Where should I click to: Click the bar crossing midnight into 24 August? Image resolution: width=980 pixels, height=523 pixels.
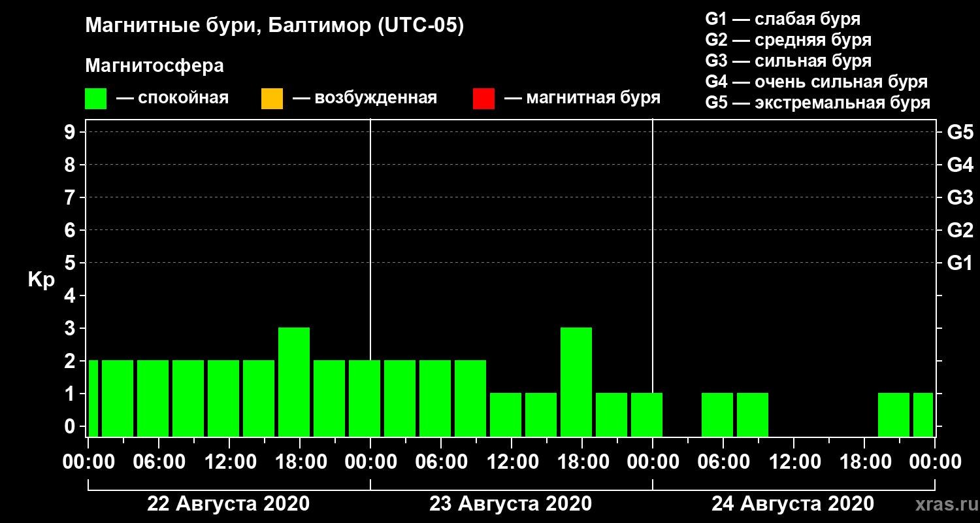[647, 414]
